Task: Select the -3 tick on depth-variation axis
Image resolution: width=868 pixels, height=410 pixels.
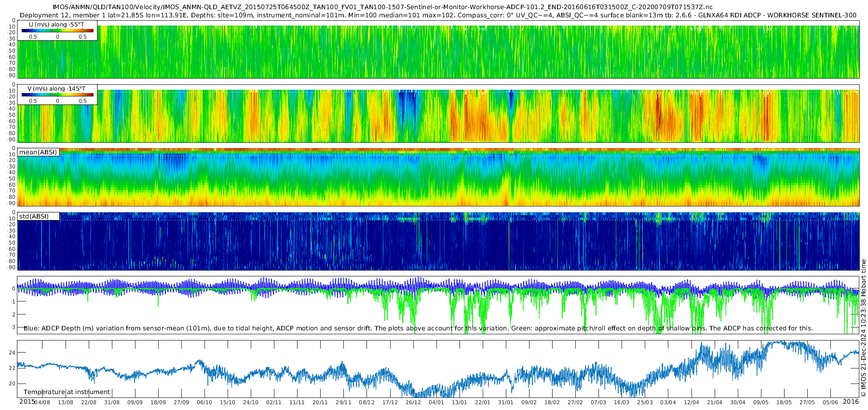Action: point(12,327)
